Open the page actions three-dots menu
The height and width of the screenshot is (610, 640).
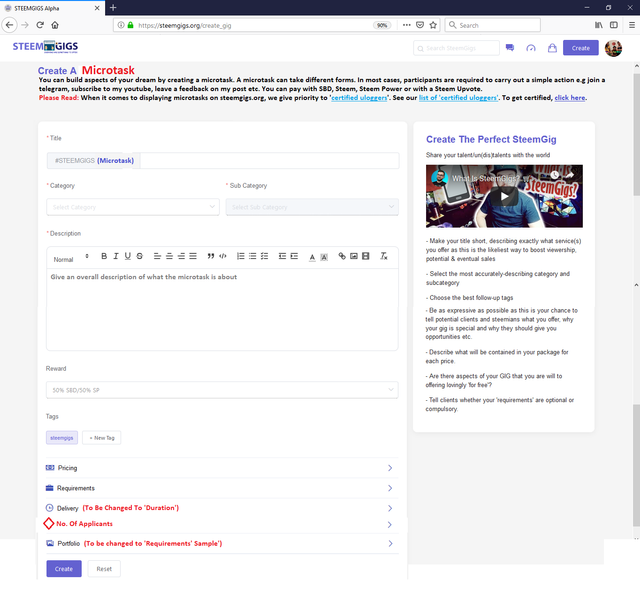(x=407, y=25)
